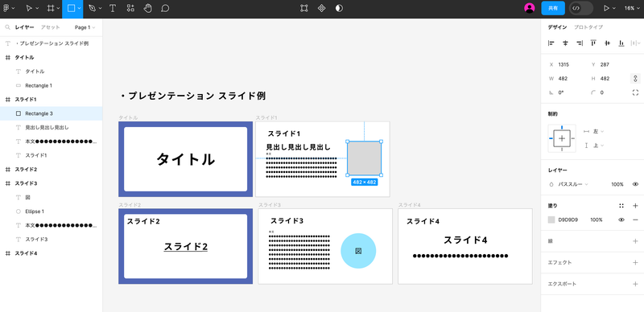The image size is (644, 312).
Task: Select the Text tool in toolbar
Action: [x=112, y=8]
